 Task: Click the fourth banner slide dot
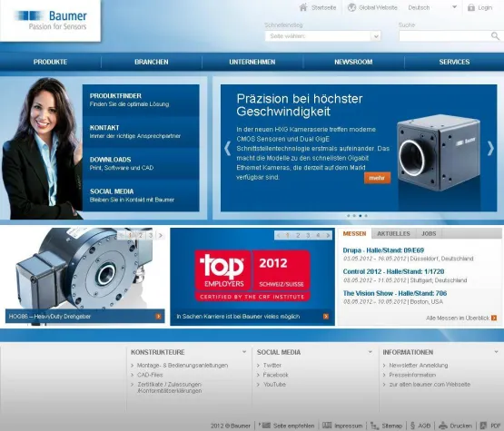tap(366, 216)
